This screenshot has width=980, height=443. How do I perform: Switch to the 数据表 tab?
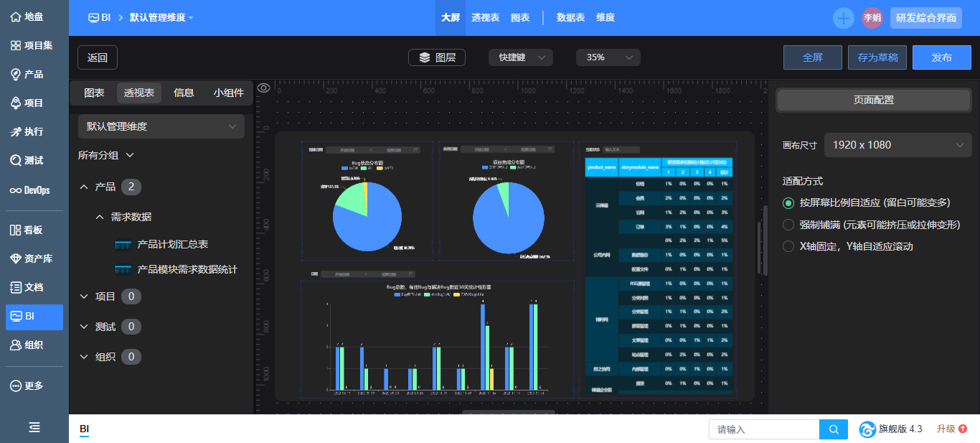570,18
